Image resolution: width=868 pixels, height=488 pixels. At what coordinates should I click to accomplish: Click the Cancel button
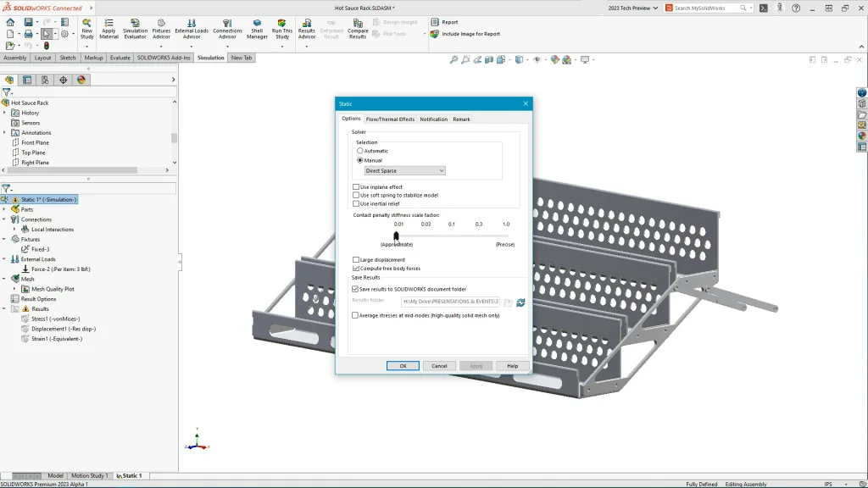439,366
